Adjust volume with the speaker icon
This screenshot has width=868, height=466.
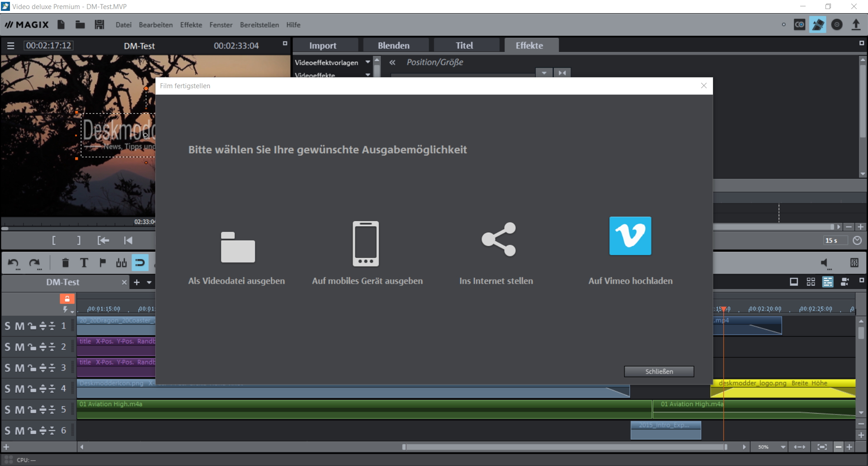pyautogui.click(x=825, y=263)
